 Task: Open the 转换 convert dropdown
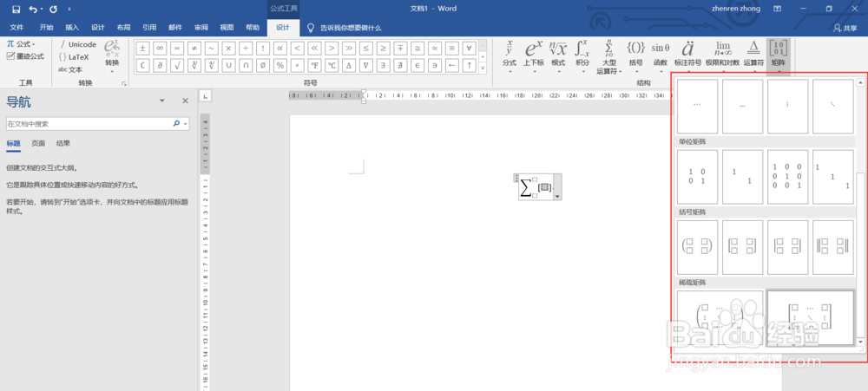pyautogui.click(x=112, y=55)
